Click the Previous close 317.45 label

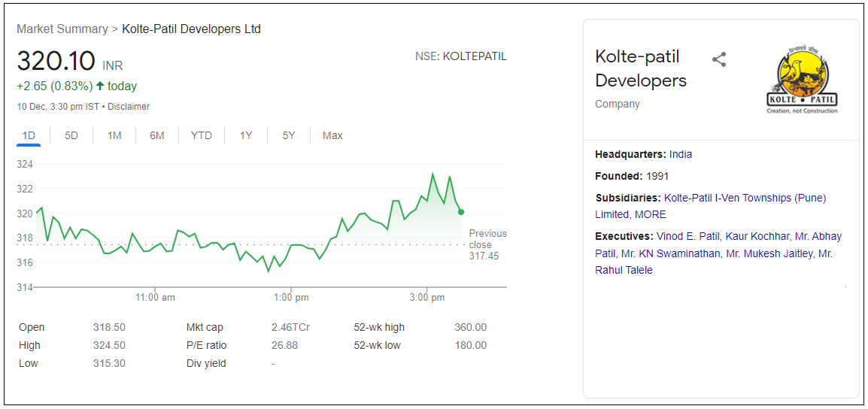pyautogui.click(x=487, y=244)
